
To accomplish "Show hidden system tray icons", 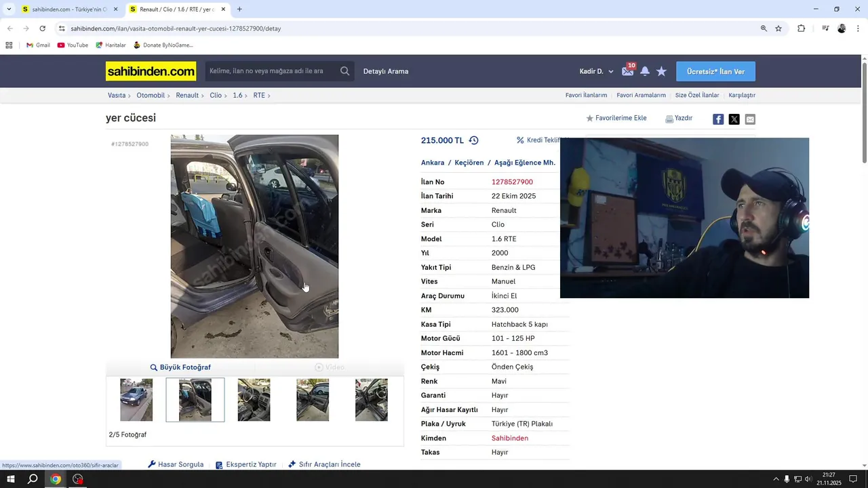I will 776,479.
